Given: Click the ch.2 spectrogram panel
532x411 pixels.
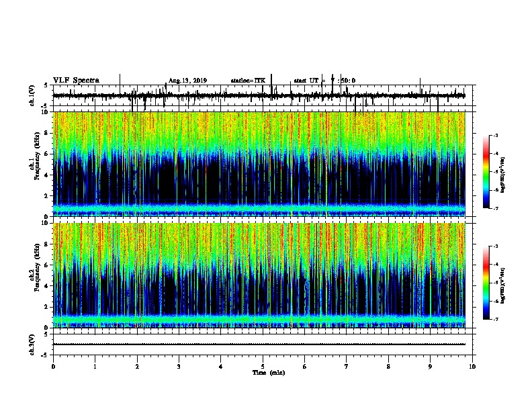Looking at the screenshot, I should [x=259, y=275].
